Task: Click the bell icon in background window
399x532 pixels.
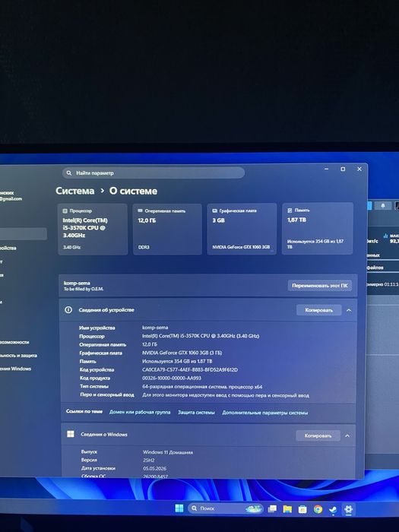Action: point(383,206)
